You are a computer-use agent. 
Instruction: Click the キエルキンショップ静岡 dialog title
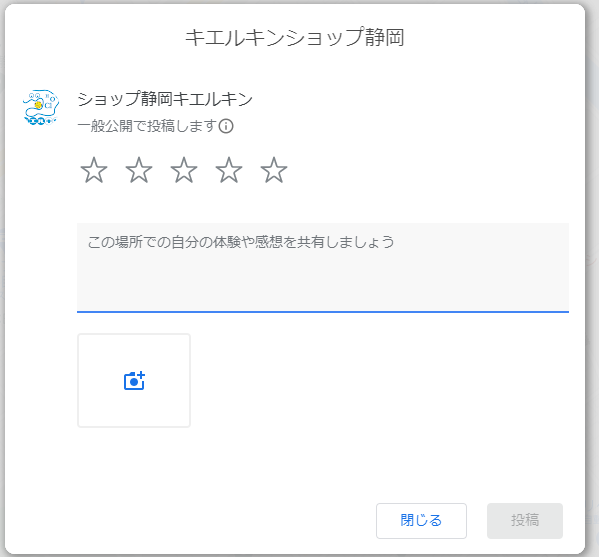pos(295,37)
